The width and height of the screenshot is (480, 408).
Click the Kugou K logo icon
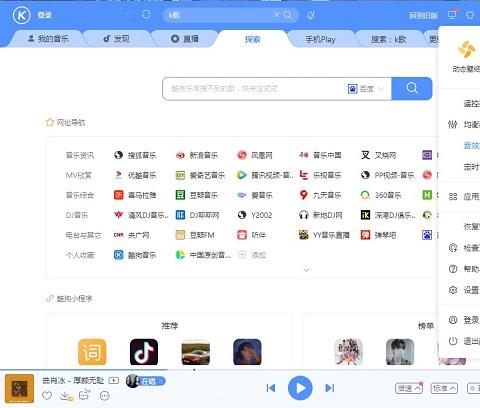click(x=22, y=15)
